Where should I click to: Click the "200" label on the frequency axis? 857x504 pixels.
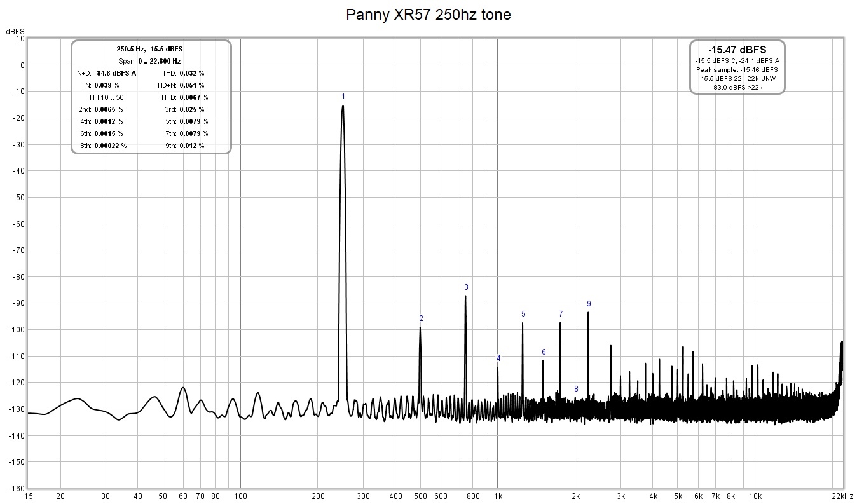point(318,496)
